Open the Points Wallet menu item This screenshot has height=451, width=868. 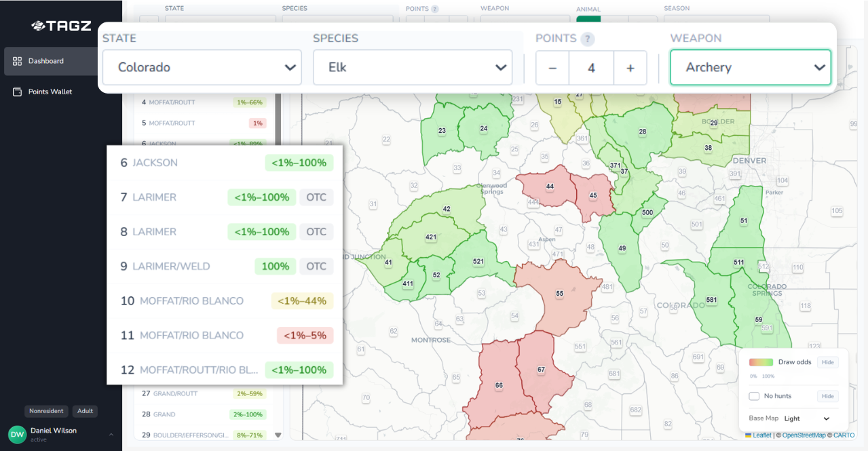click(50, 92)
